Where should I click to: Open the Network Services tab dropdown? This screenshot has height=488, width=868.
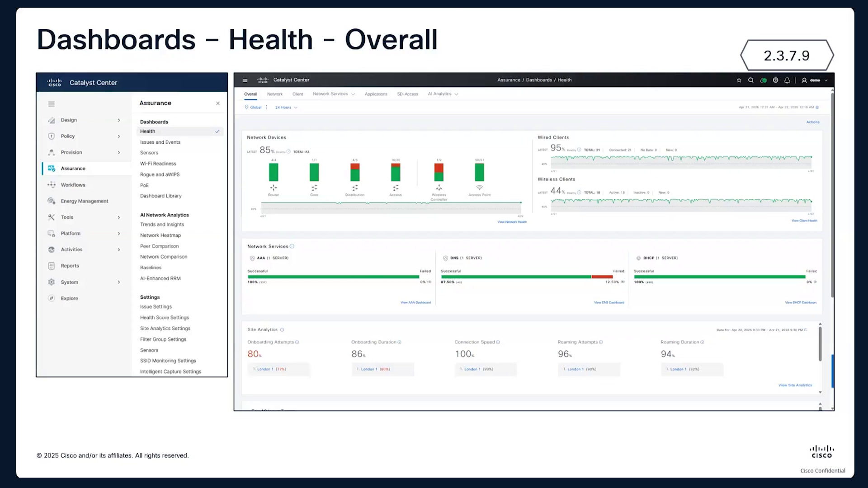[334, 94]
